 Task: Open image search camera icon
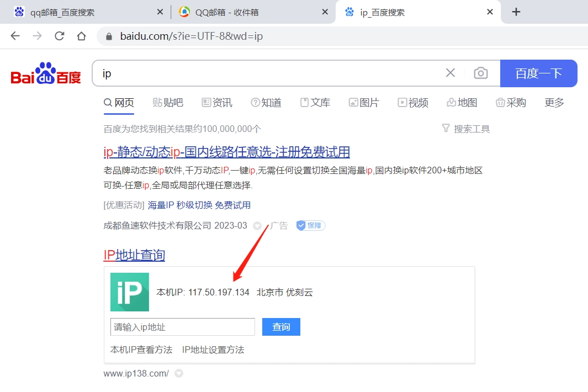tap(481, 73)
